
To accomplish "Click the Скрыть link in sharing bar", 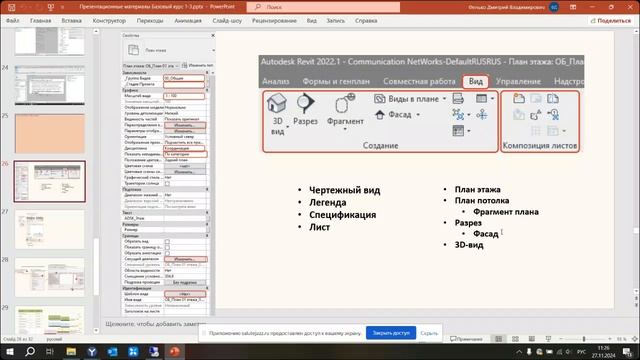I will (429, 333).
